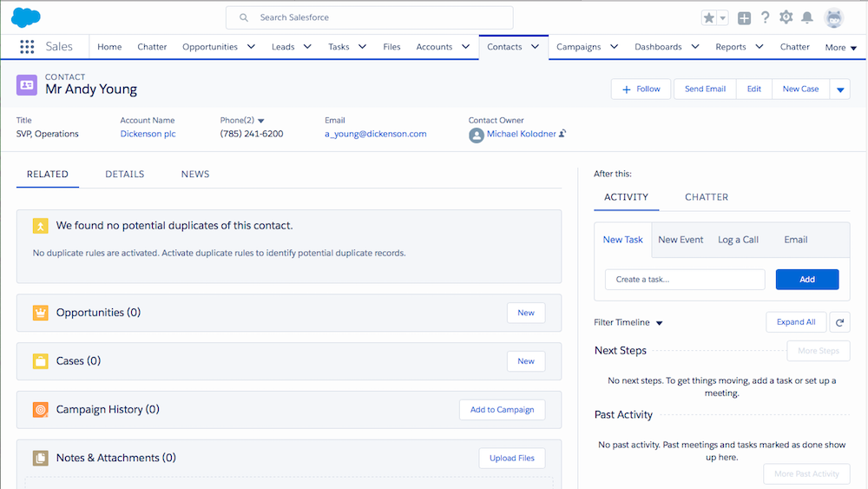The height and width of the screenshot is (489, 868).
Task: Open the Setup gear icon
Action: tap(786, 17)
